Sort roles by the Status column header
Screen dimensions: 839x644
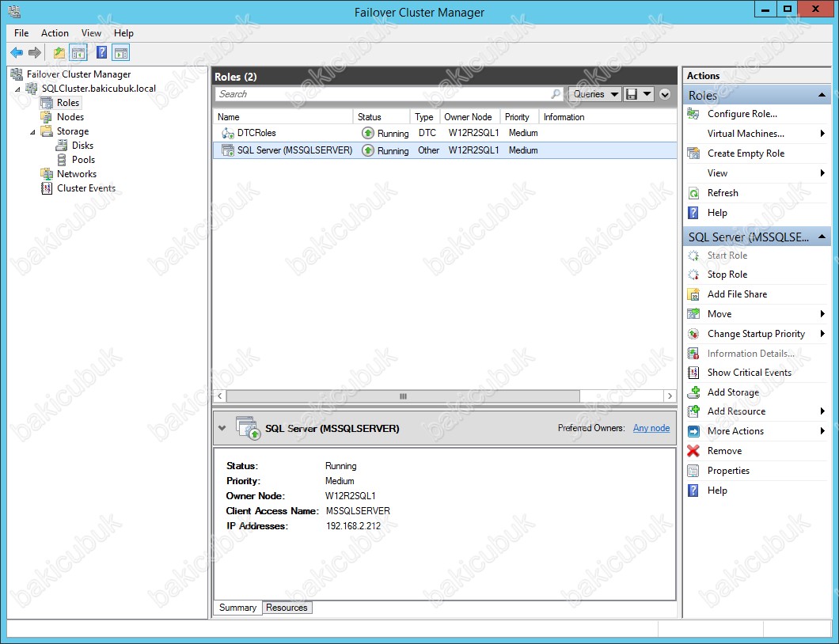coord(382,117)
